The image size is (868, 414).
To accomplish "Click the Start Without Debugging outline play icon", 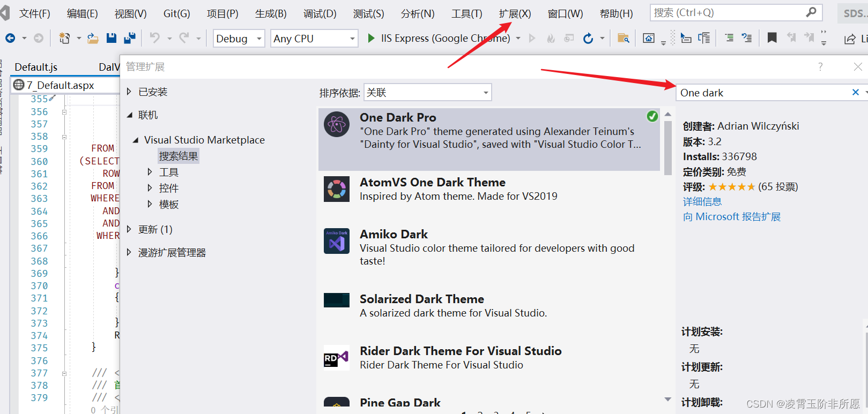I will coord(532,38).
